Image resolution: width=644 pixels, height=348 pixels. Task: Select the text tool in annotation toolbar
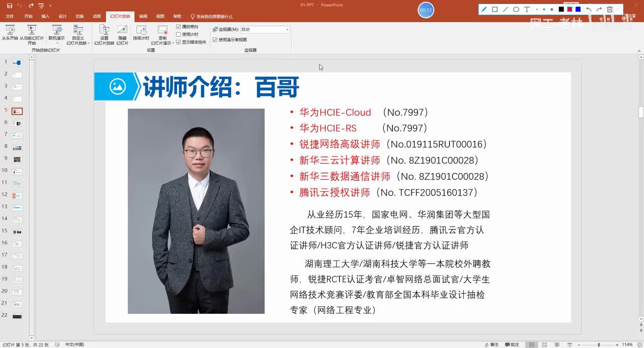[x=527, y=9]
